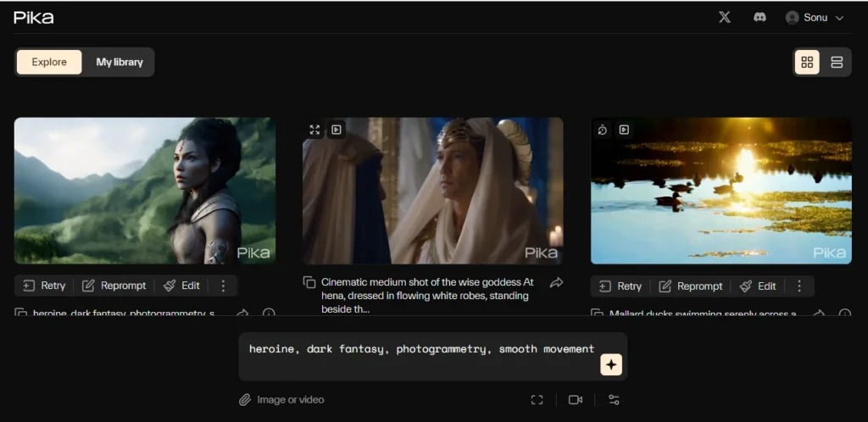Click the paperclip attach icon
868x422 pixels.
coord(245,399)
